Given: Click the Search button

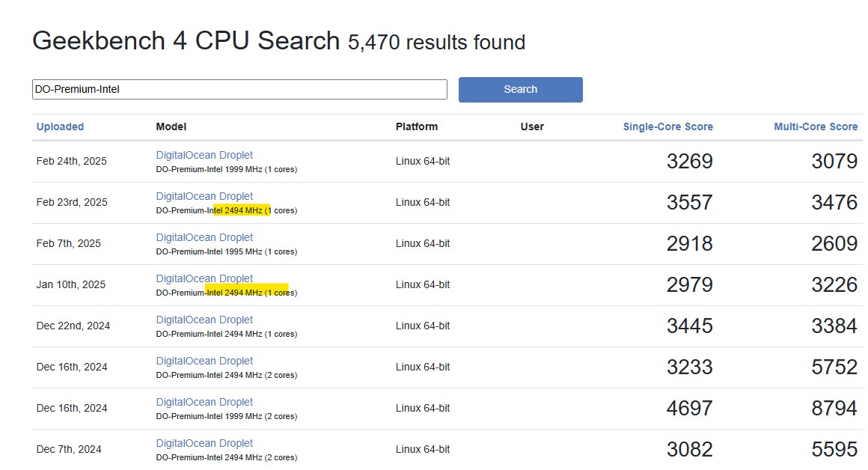Looking at the screenshot, I should pos(520,89).
